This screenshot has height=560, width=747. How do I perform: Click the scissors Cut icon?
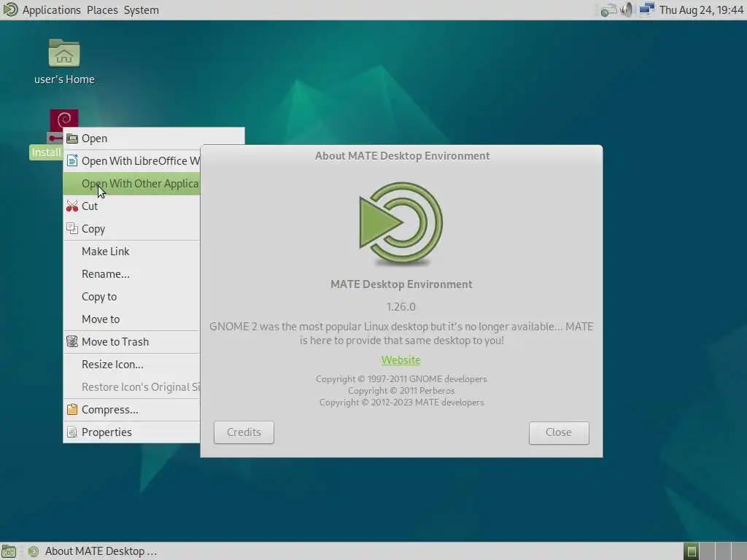pyautogui.click(x=72, y=206)
